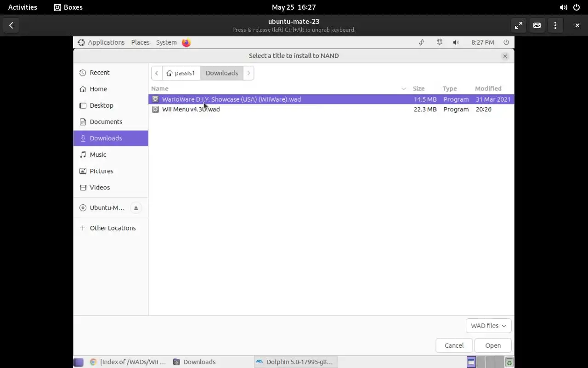
Task: Sort files by the Type column
Action: (x=450, y=89)
